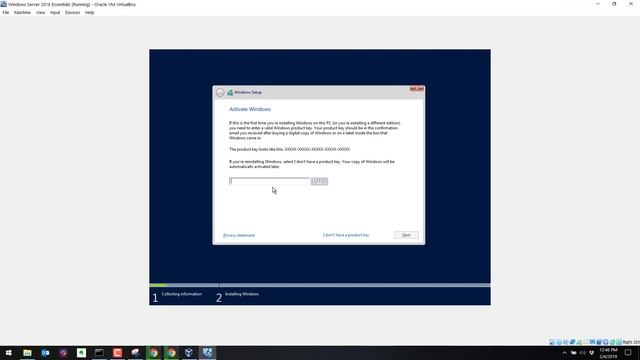Click the round back arrow in Windows Setup
This screenshot has height=360, width=640.
[x=220, y=93]
